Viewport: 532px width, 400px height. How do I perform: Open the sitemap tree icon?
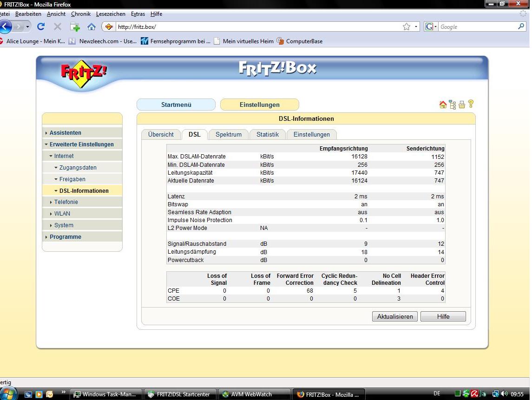click(452, 105)
